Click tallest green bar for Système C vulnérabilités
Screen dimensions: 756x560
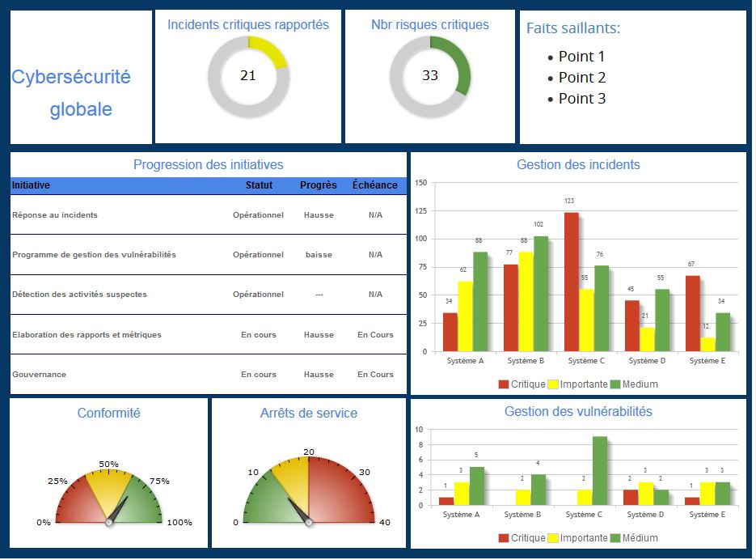[x=600, y=471]
